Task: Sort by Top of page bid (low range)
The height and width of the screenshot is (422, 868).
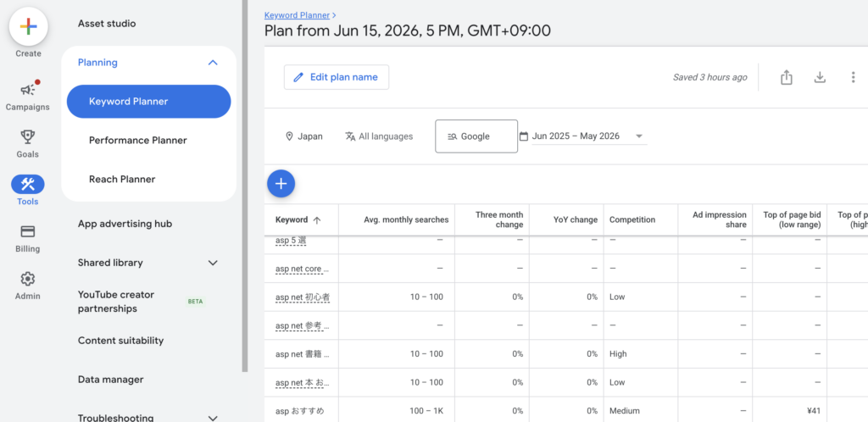Action: [x=793, y=219]
